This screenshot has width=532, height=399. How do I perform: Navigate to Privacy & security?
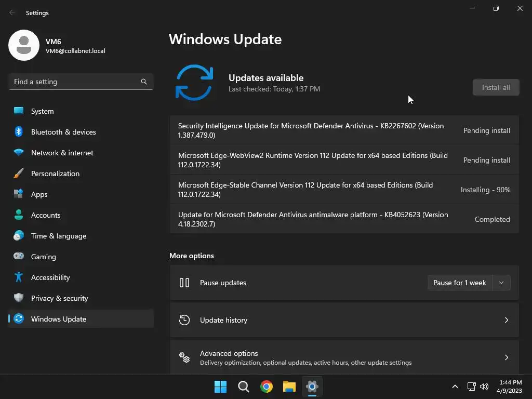pos(81,298)
